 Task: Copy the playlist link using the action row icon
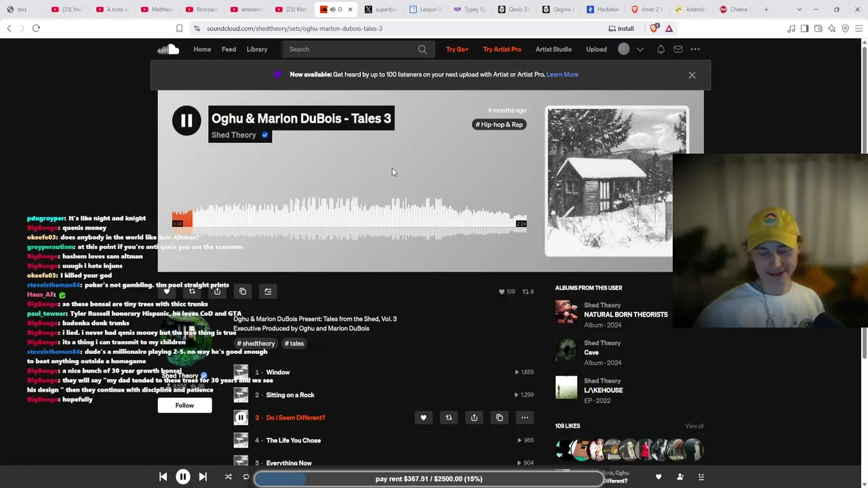(x=243, y=291)
